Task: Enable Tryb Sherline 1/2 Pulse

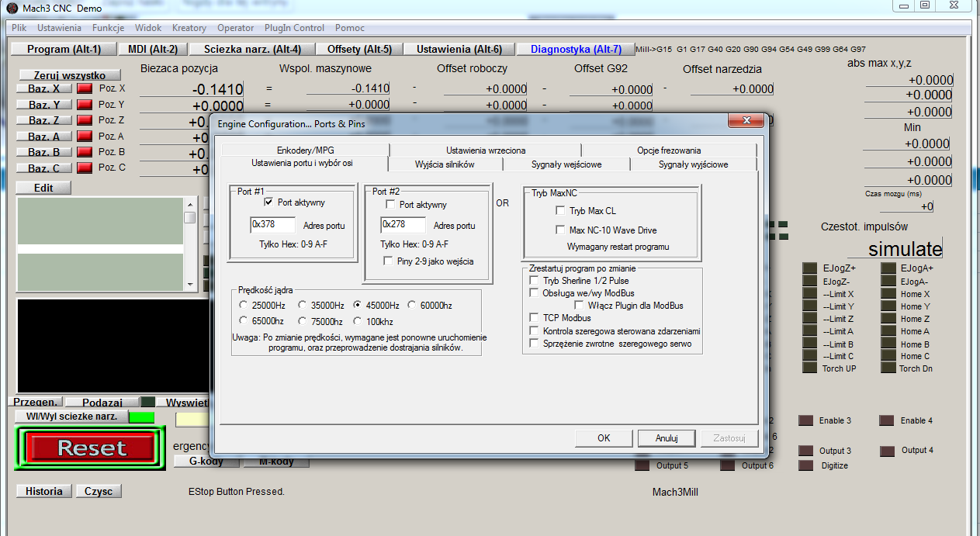Action: click(x=534, y=281)
